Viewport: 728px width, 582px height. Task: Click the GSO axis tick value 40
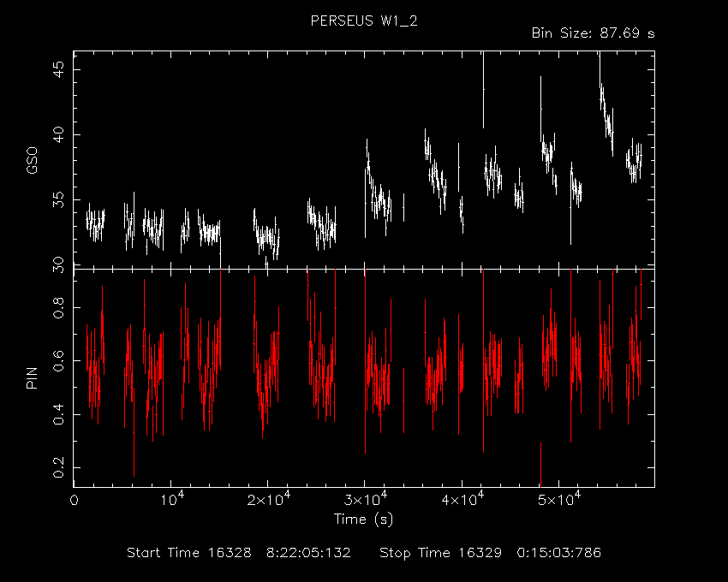coord(59,134)
